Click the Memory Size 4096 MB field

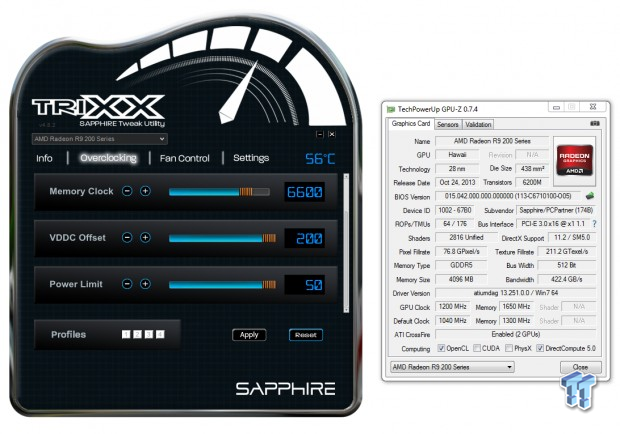pyautogui.click(x=461, y=279)
